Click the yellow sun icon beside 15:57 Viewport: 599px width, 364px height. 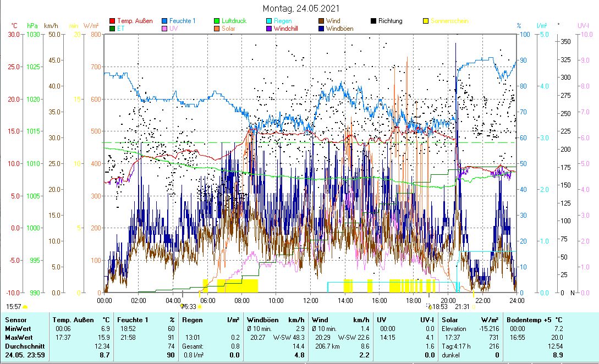[x=25, y=307]
